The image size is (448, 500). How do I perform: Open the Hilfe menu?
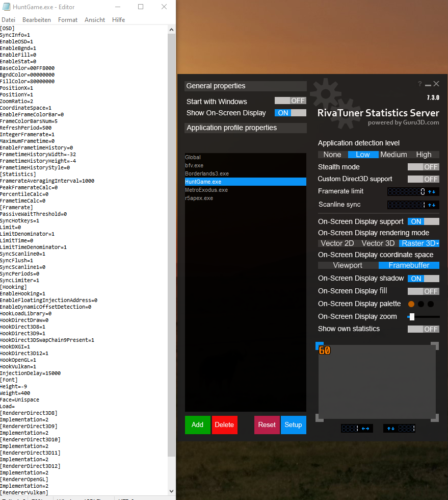coord(119,20)
